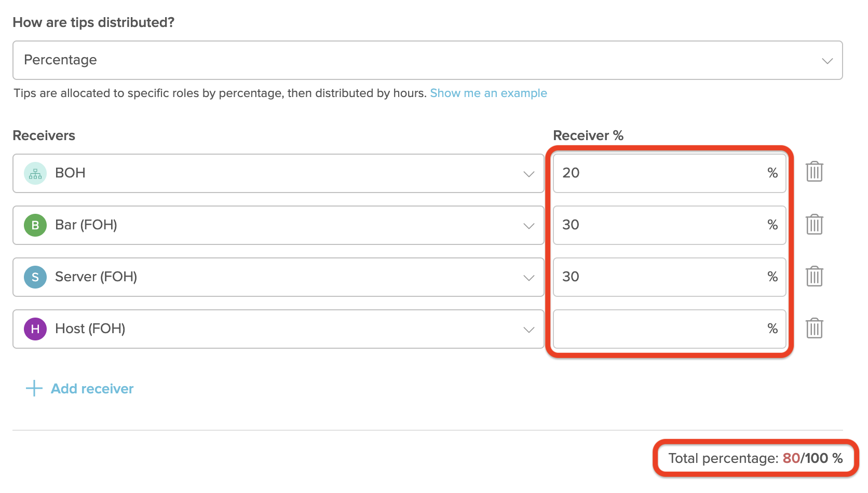The width and height of the screenshot is (868, 493).
Task: Remove the Host (FOH) receiver
Action: (x=814, y=328)
